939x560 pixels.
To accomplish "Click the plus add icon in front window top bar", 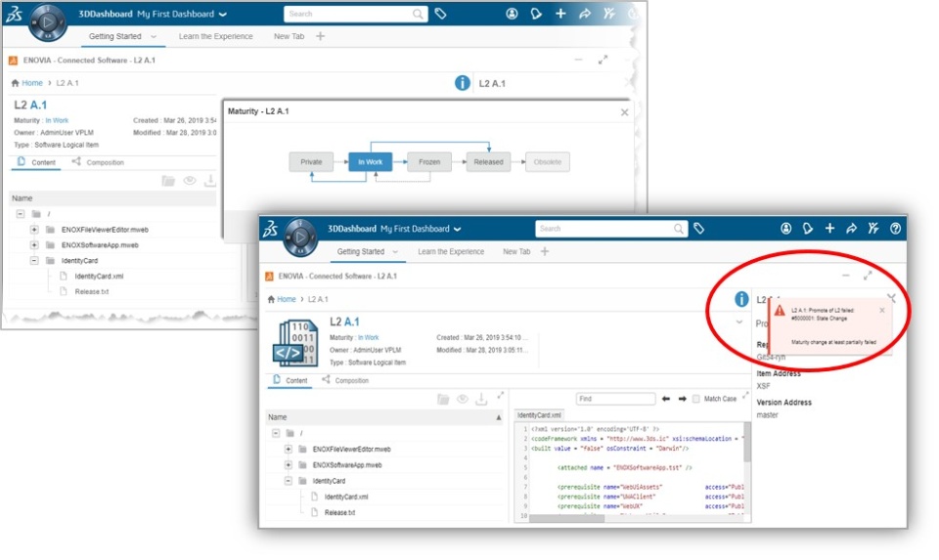I will click(829, 228).
